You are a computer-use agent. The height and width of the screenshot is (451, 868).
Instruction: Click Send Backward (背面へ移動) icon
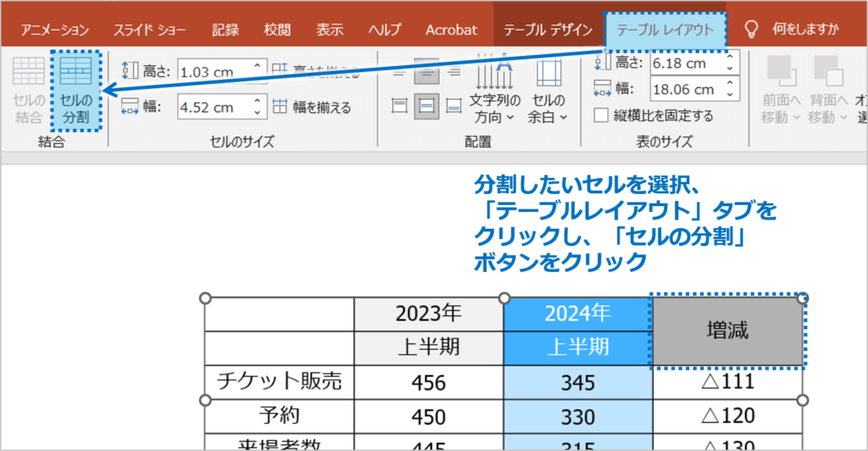coord(828,70)
